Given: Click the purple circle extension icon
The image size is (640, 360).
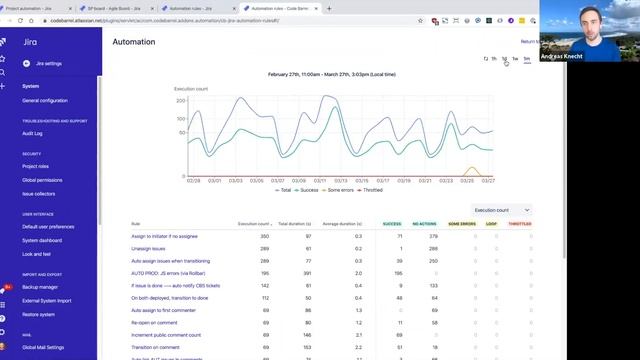Looking at the screenshot, I should click(511, 20).
